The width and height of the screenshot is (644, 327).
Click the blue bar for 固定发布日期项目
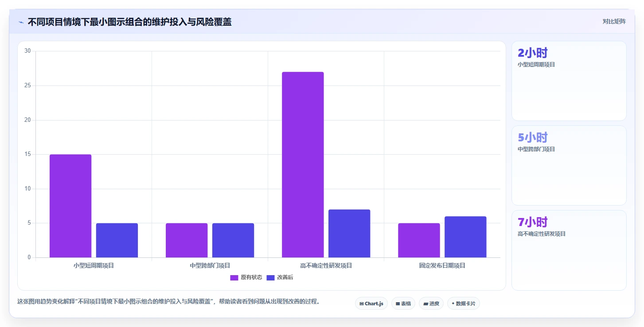[465, 237]
